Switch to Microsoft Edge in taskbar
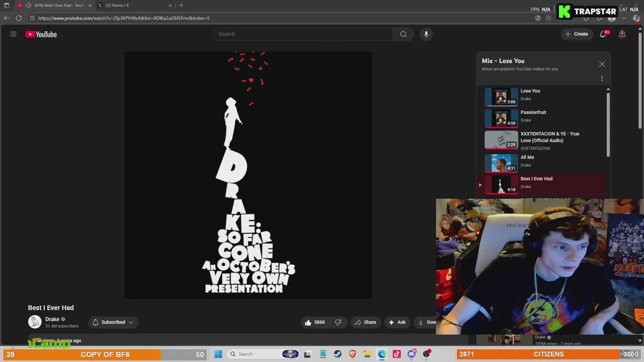 pyautogui.click(x=382, y=354)
